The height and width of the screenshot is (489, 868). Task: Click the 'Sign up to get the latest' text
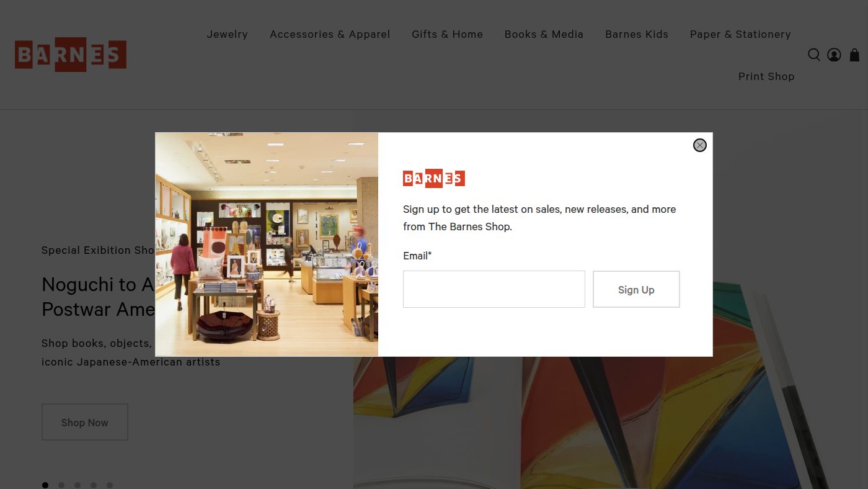click(x=461, y=209)
